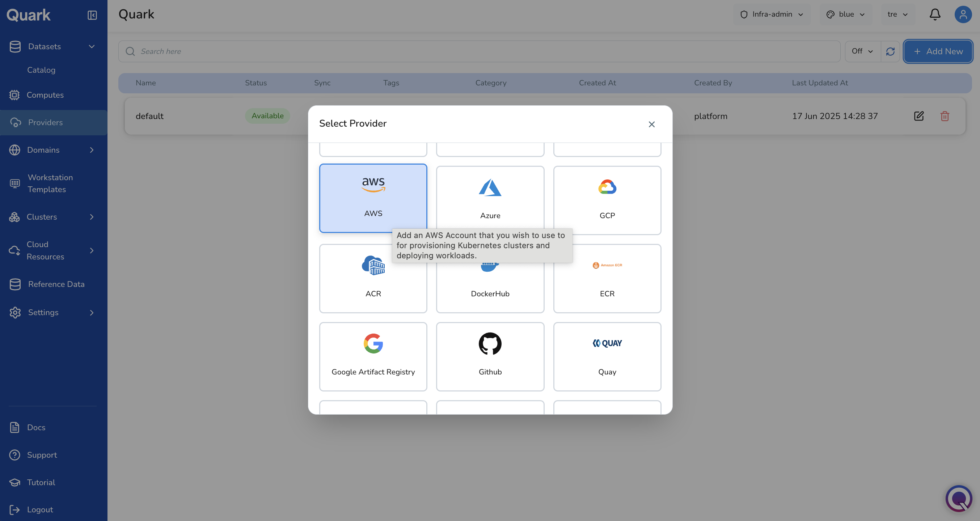Click the Name column header
The width and height of the screenshot is (980, 521).
[146, 83]
